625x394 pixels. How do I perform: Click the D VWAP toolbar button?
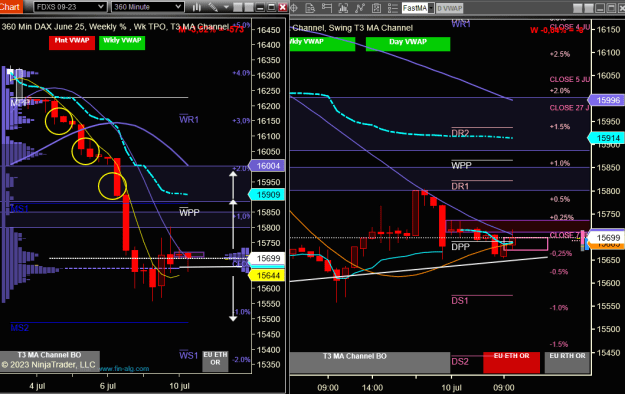click(450, 8)
